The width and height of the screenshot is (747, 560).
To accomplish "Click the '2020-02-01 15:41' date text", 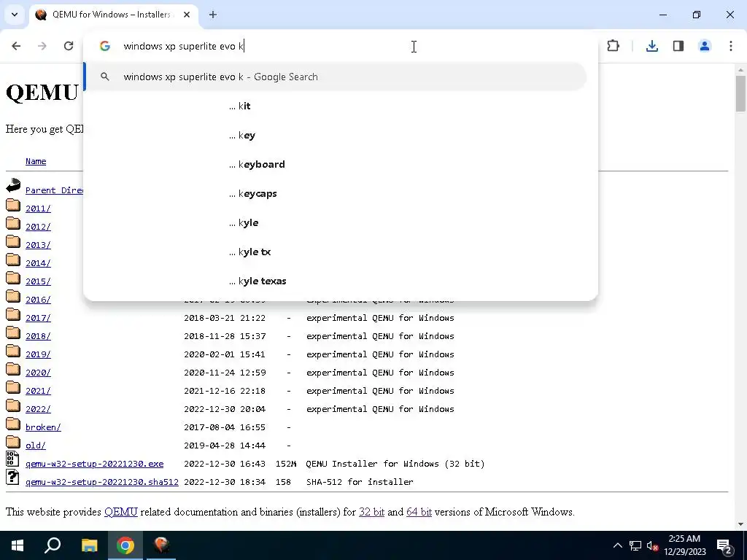I will coord(225,354).
